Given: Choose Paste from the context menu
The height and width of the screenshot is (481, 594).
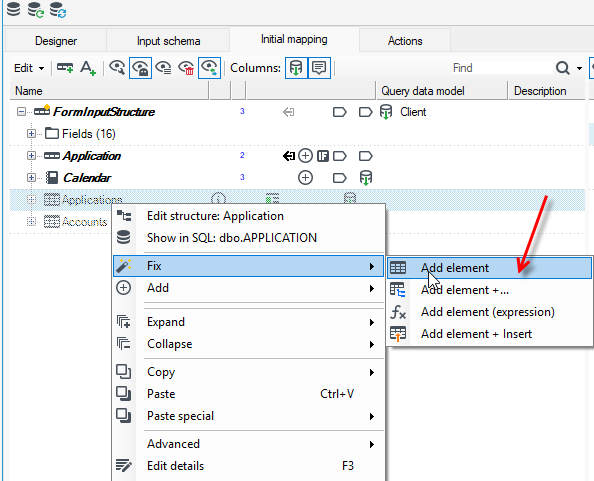Looking at the screenshot, I should tap(249, 394).
